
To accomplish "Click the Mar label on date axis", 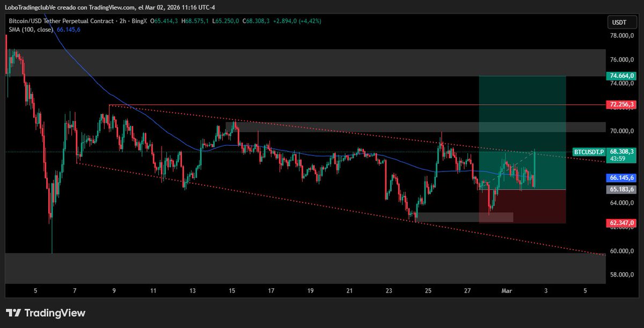I will [x=507, y=291].
